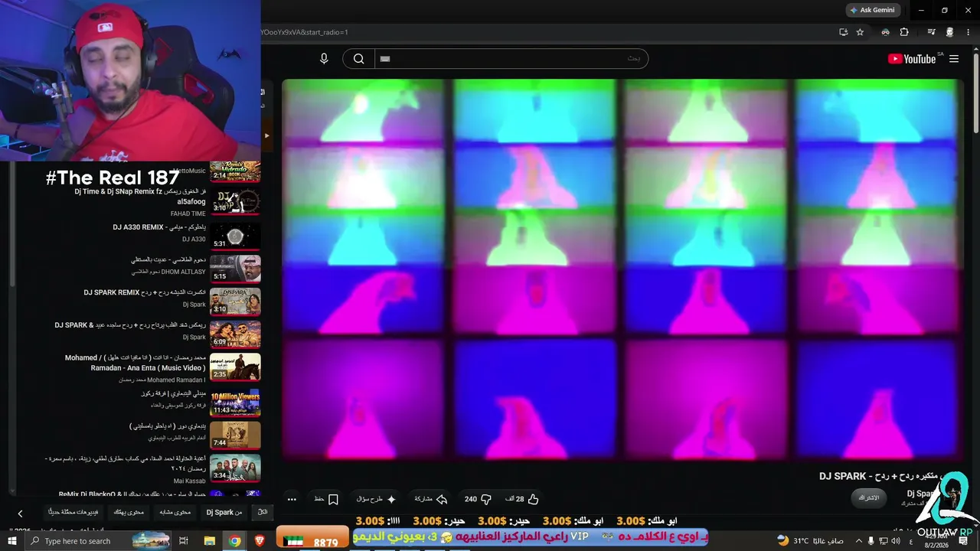Image resolution: width=980 pixels, height=551 pixels.
Task: Open the Chrome three-dot menu
Action: (x=968, y=32)
